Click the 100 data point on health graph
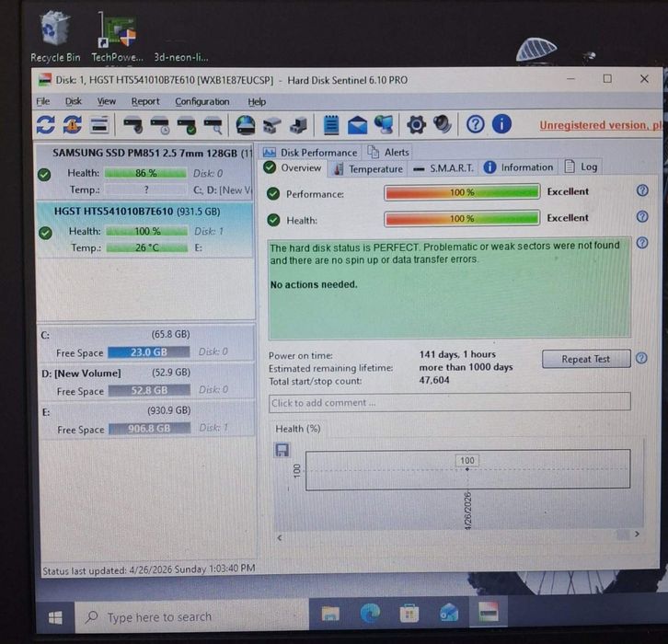This screenshot has height=644, width=668. [467, 469]
